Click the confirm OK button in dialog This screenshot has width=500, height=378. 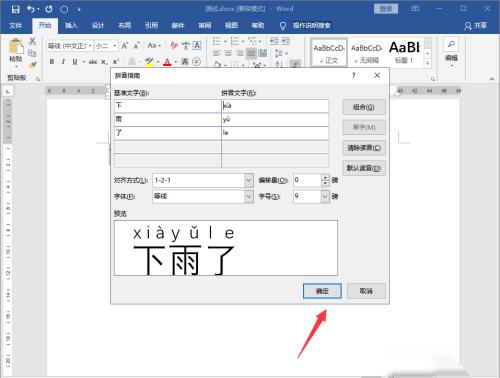322,291
